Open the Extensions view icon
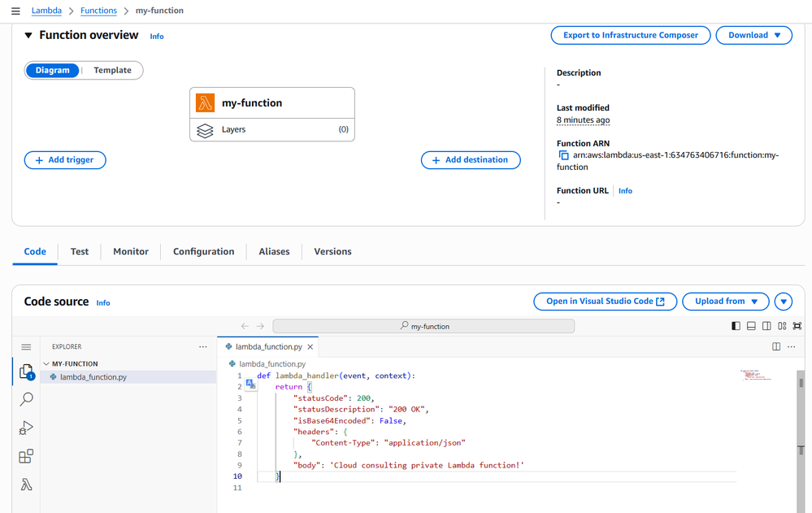This screenshot has width=812, height=513. (26, 456)
